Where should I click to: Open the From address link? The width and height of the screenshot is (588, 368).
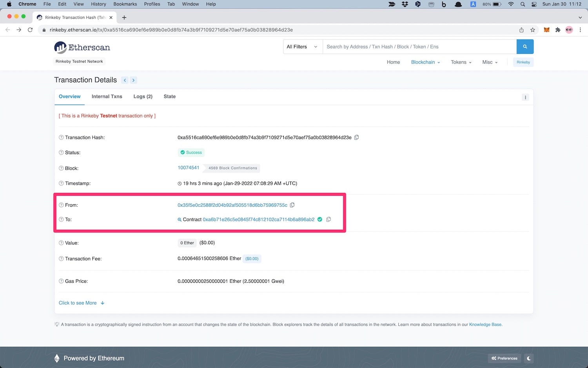pyautogui.click(x=232, y=205)
